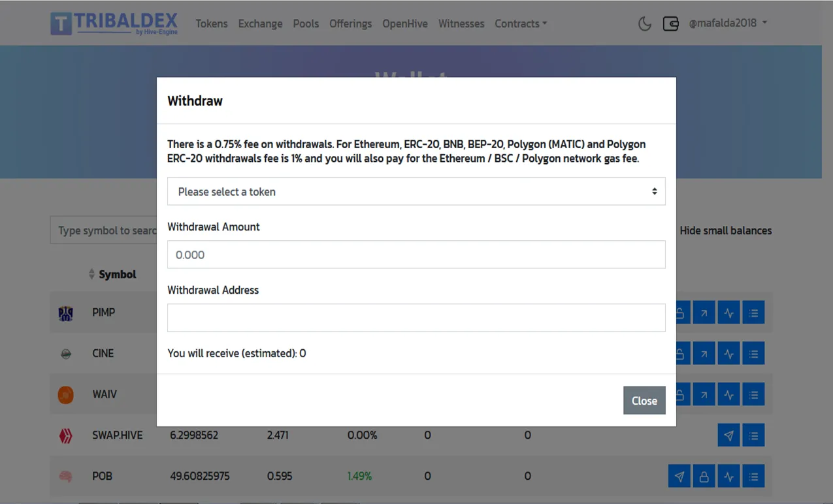Screen dimensions: 833x504
Task: Click the Withdraw dialog title
Action: [195, 101]
